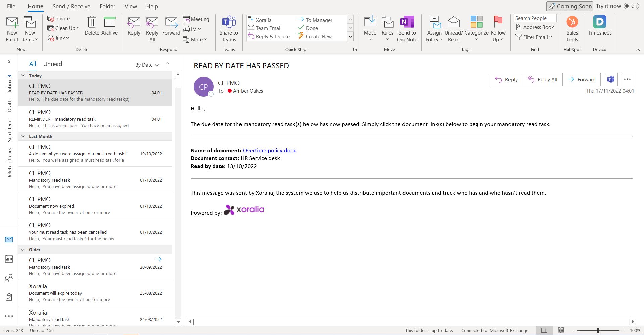The image size is (644, 335).
Task: Change By Date sort arrangement
Action: point(147,65)
